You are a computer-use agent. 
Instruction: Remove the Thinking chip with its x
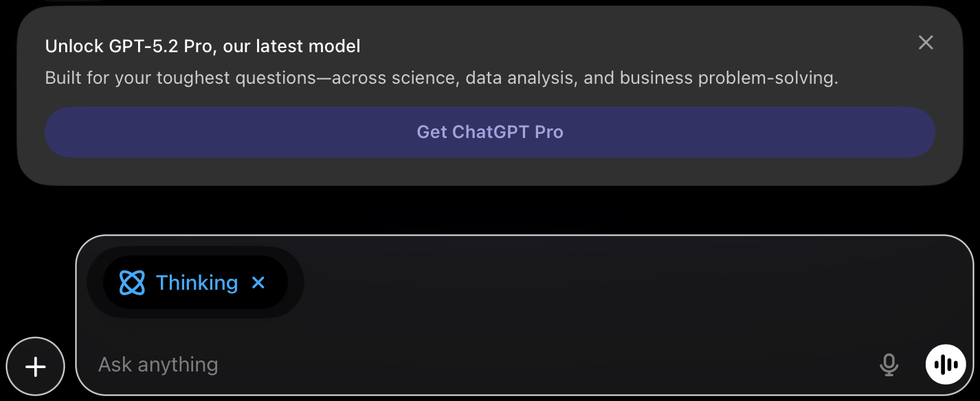[258, 283]
